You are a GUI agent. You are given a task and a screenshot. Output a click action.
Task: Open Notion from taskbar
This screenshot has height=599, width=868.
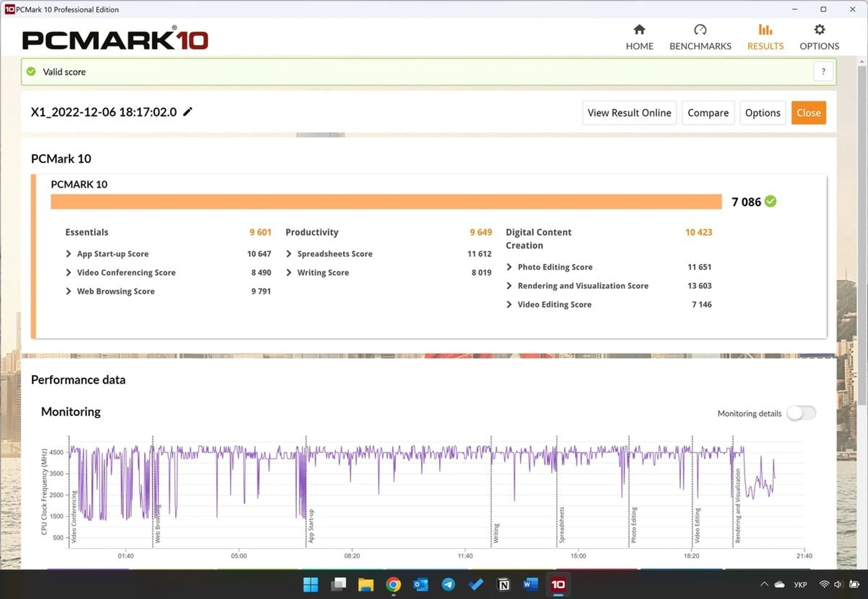pyautogui.click(x=504, y=585)
